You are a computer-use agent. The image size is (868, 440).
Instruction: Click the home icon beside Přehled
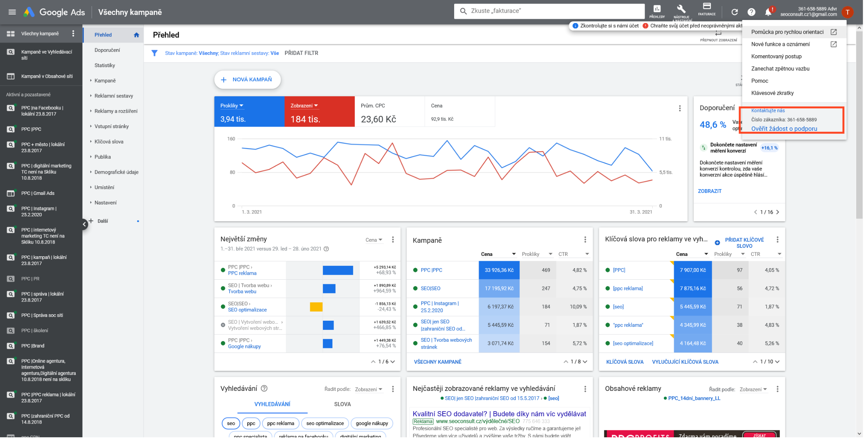click(137, 35)
